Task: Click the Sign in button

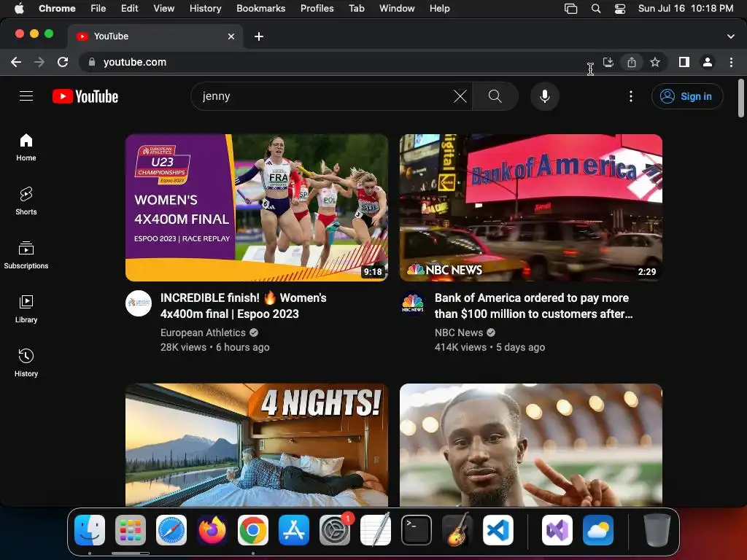Action: (x=687, y=96)
